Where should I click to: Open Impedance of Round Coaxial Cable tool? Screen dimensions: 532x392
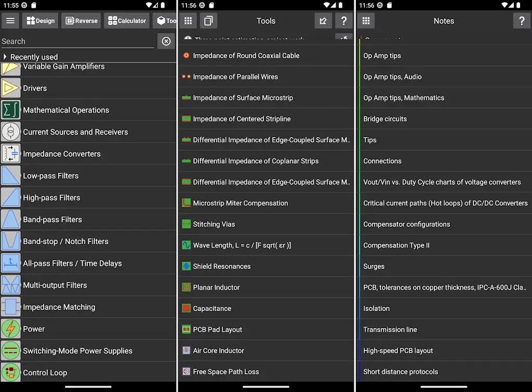(246, 56)
